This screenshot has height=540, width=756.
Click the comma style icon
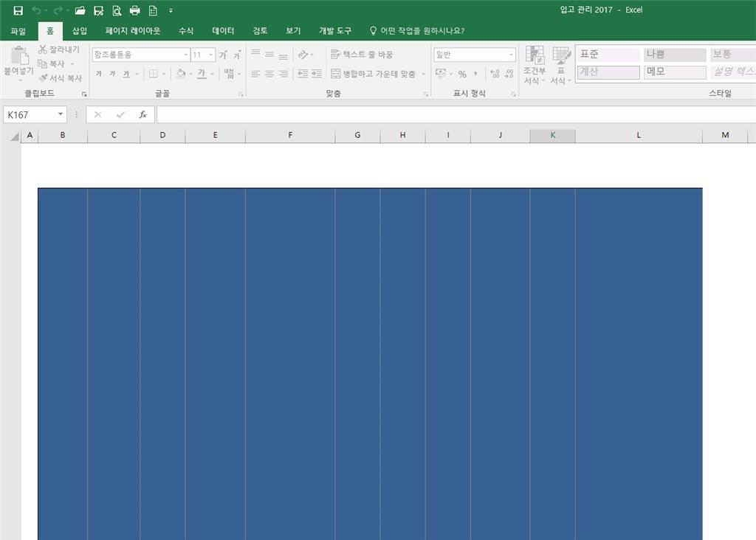[x=475, y=74]
